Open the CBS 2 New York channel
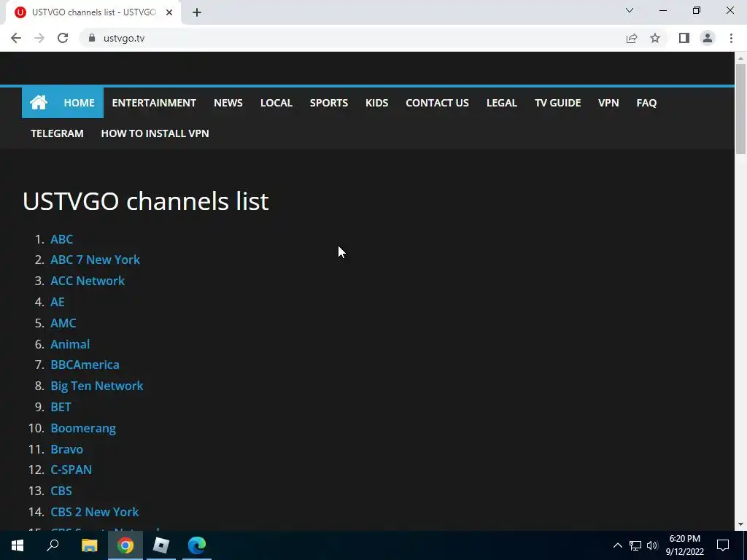Viewport: 747px width, 560px height. tap(95, 512)
